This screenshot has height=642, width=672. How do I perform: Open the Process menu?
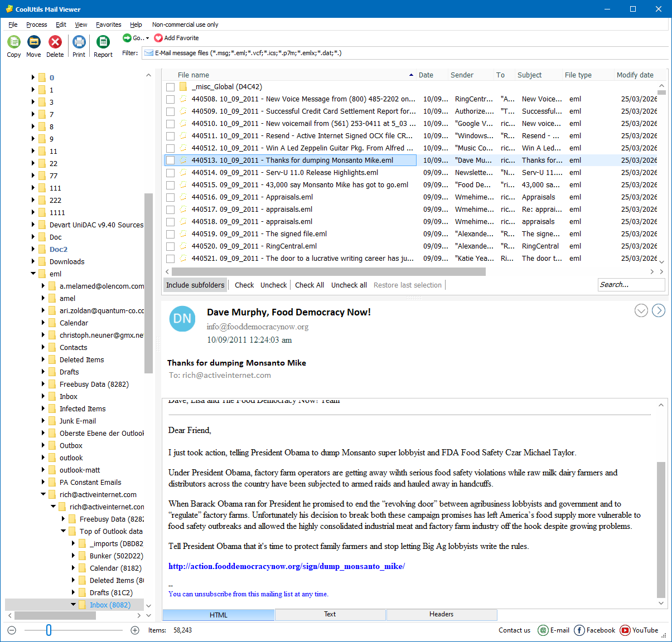coord(37,25)
